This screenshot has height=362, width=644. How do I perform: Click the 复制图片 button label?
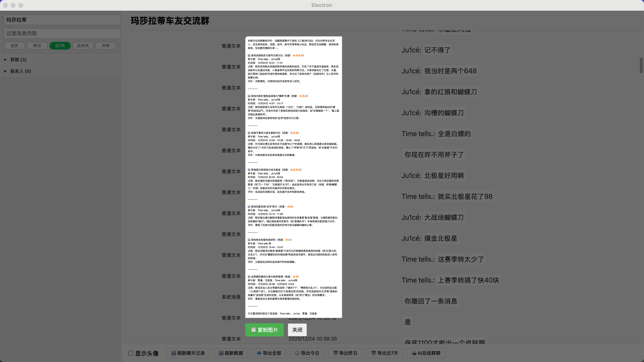click(x=268, y=330)
